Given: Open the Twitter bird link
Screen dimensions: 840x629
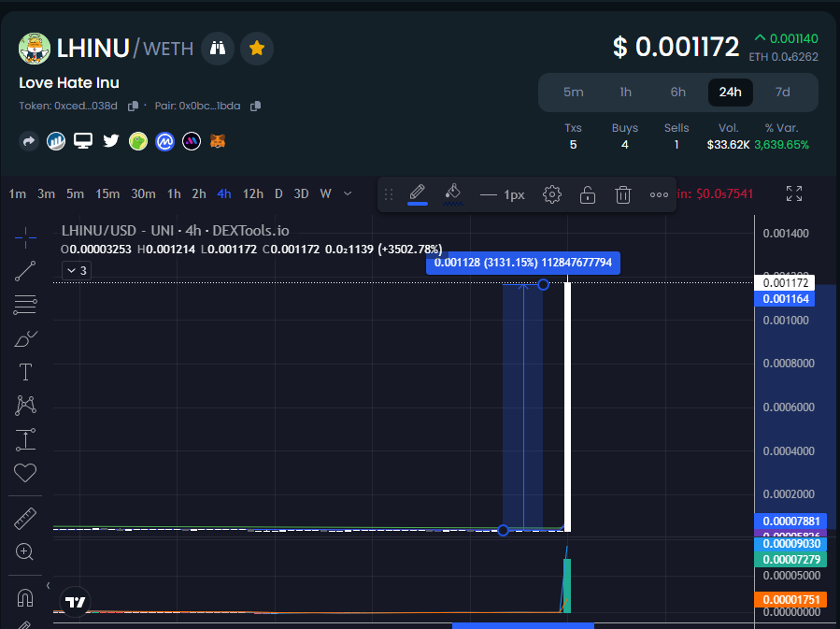Looking at the screenshot, I should [x=111, y=141].
